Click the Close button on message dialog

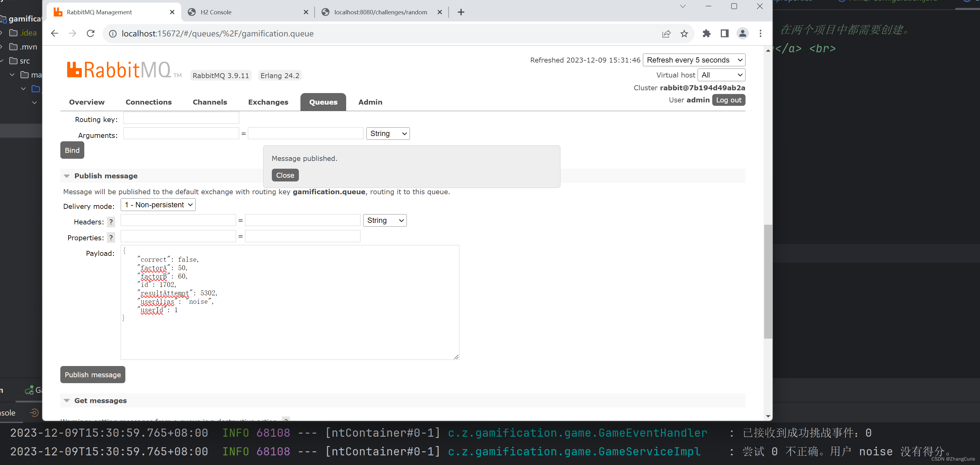pyautogui.click(x=286, y=175)
